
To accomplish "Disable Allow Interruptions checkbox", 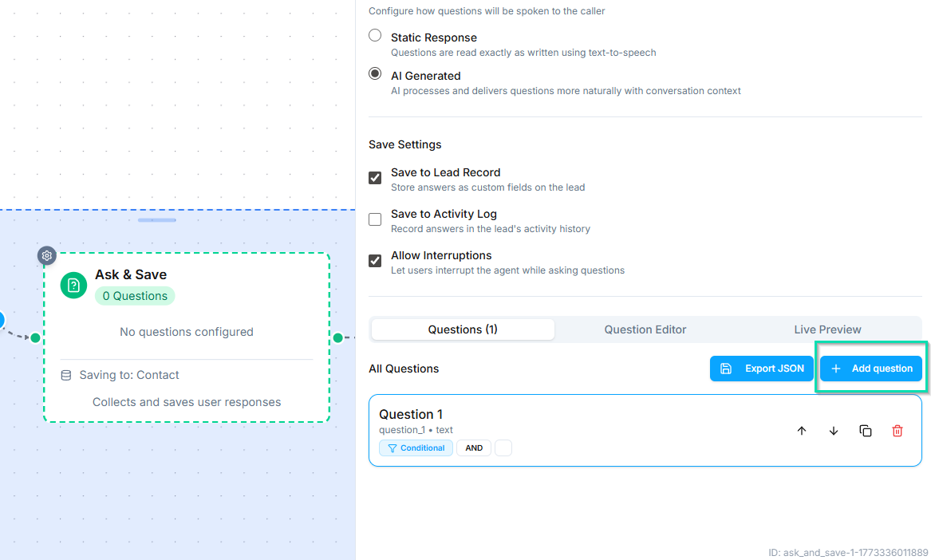I will click(375, 261).
